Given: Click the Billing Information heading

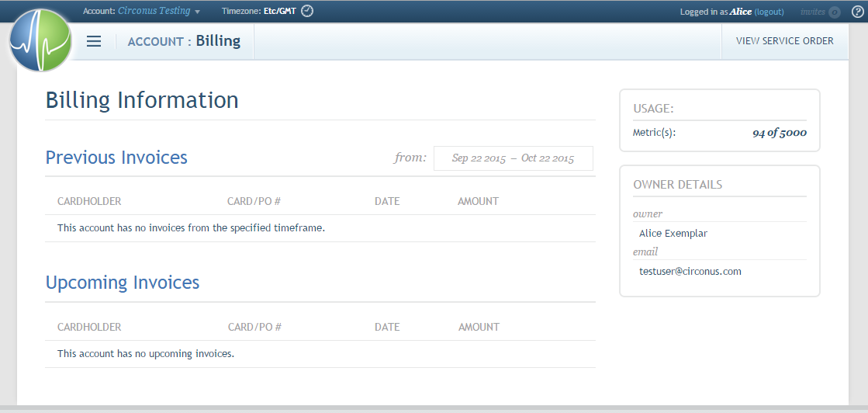Looking at the screenshot, I should click(142, 100).
